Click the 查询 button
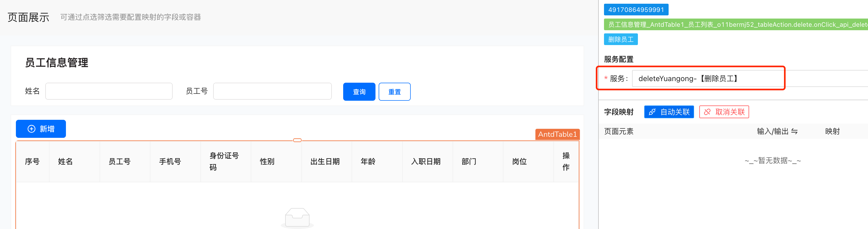The image size is (868, 229). (x=359, y=92)
